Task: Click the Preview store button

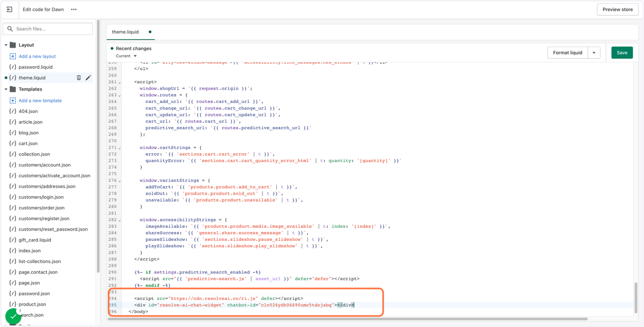Action: tap(618, 10)
